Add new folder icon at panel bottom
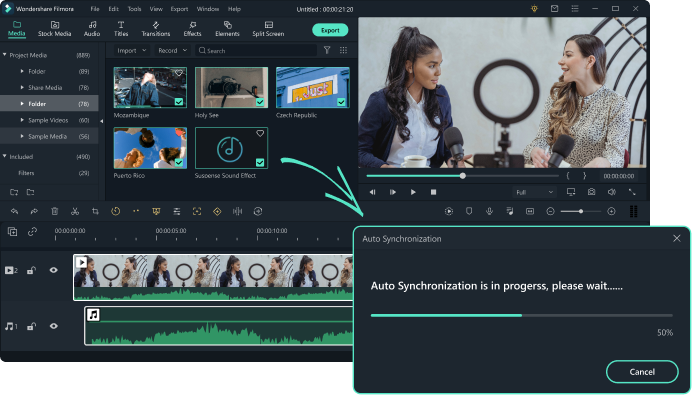The image size is (692, 395). [x=14, y=192]
